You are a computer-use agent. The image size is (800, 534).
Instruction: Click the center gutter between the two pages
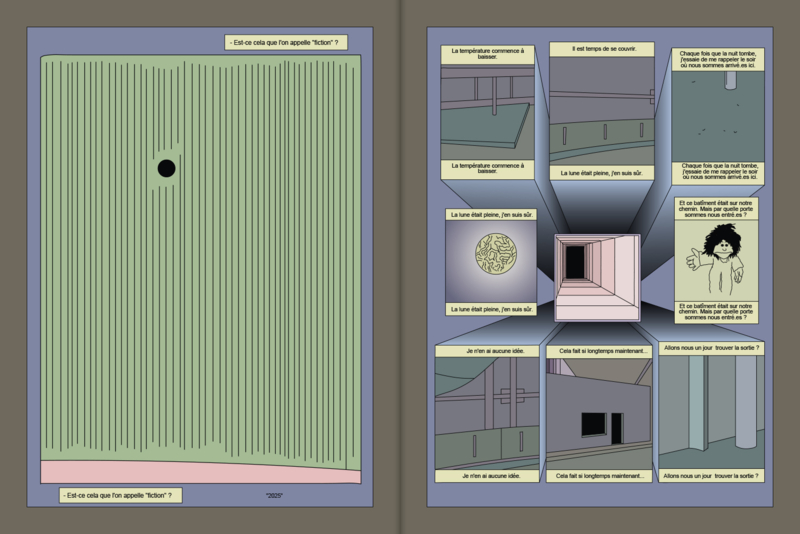point(400,267)
